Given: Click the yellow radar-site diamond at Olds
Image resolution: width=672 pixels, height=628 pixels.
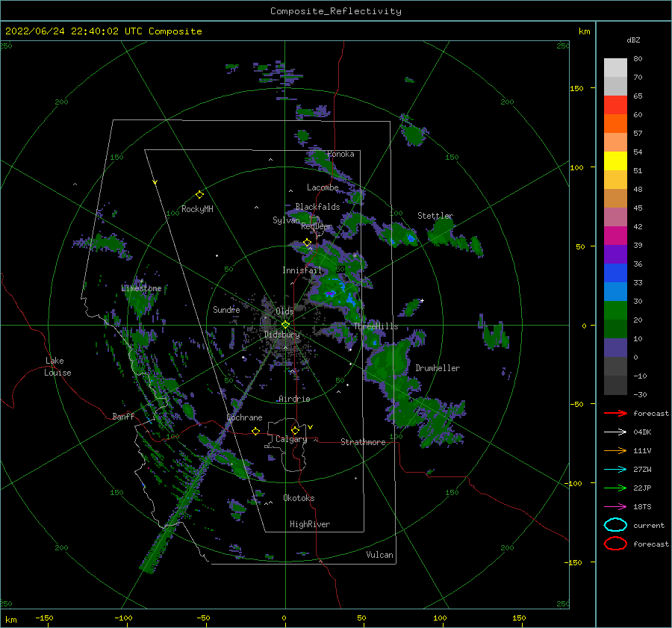Looking at the screenshot, I should pyautogui.click(x=285, y=325).
